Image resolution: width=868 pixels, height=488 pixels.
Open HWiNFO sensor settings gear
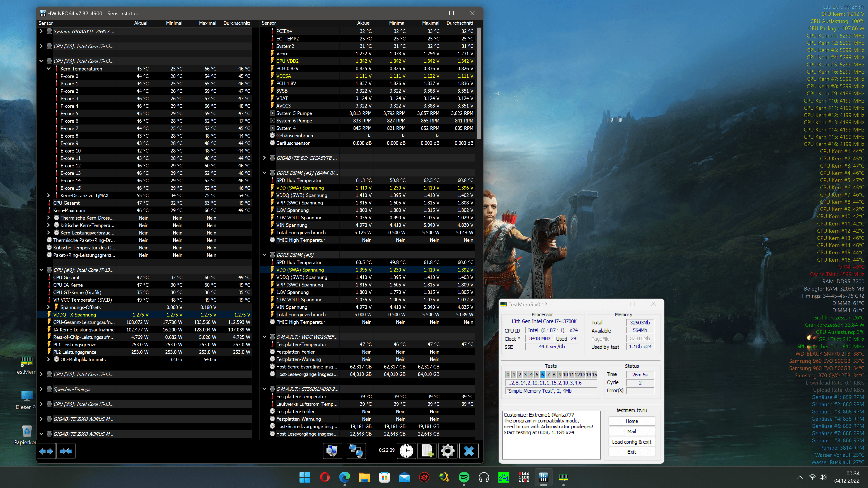pyautogui.click(x=448, y=451)
